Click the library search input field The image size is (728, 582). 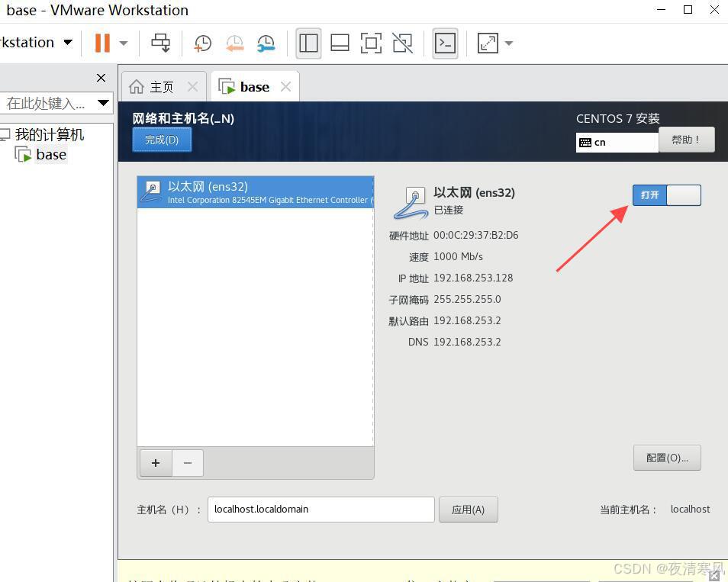(x=47, y=103)
